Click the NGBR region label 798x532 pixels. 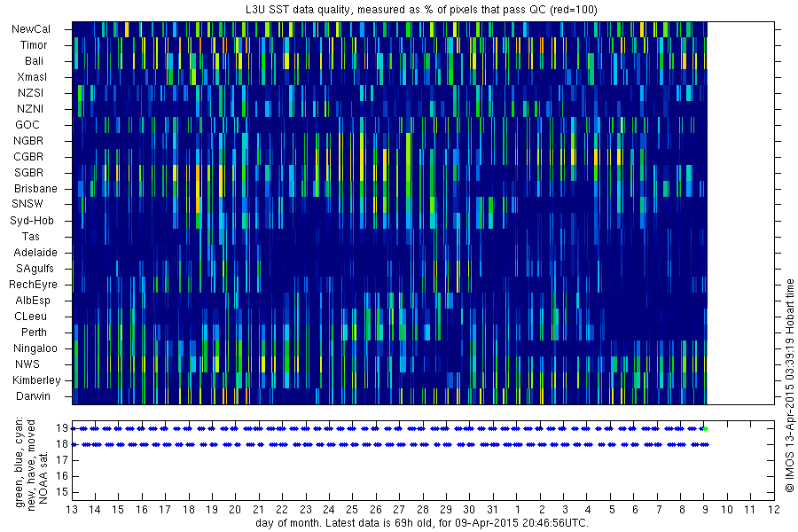click(x=28, y=140)
